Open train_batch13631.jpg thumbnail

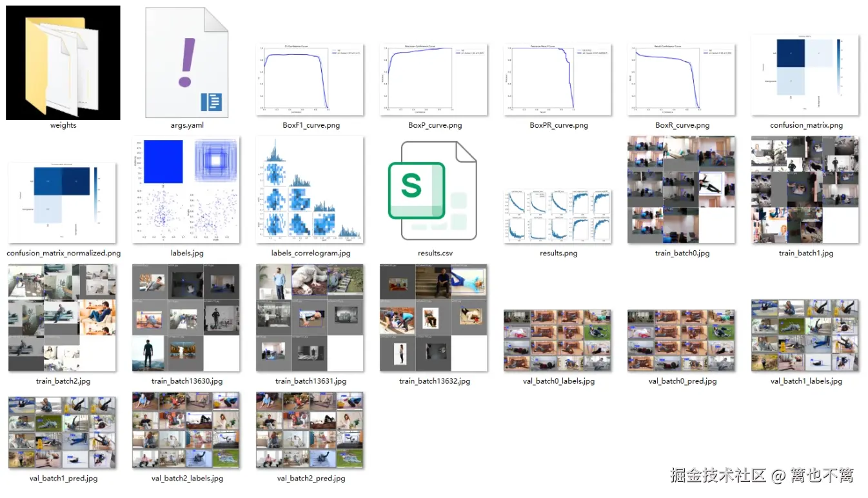pyautogui.click(x=310, y=317)
